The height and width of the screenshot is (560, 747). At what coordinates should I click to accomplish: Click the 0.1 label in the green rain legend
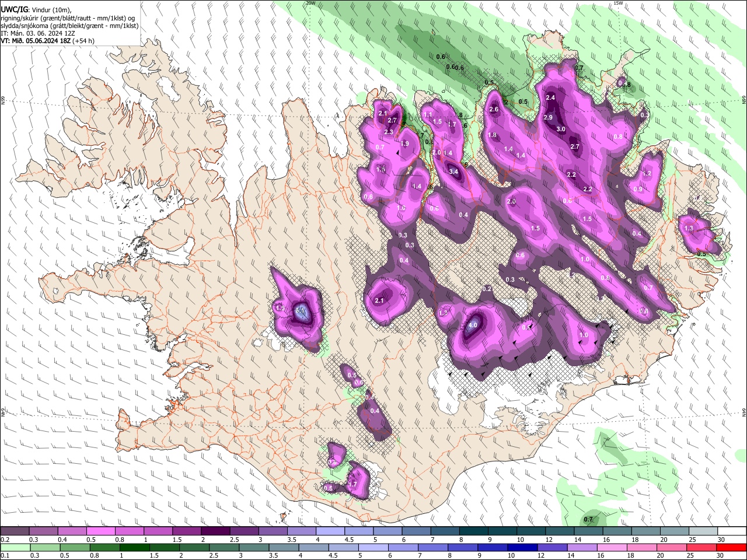pyautogui.click(x=5, y=556)
